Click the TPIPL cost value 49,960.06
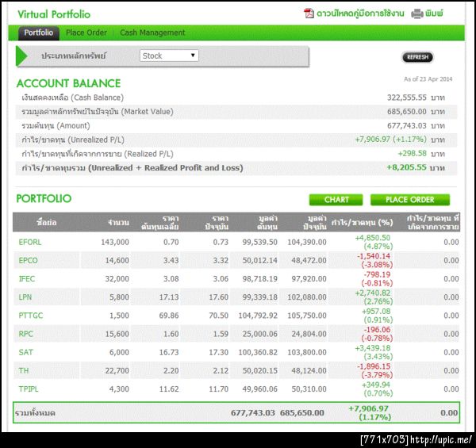Screen dimensions: 476x448 coord(260,389)
